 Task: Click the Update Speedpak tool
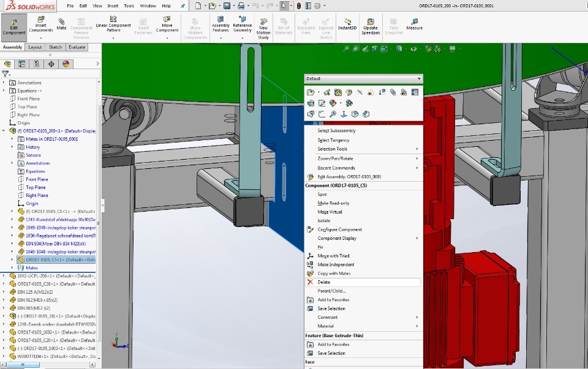(x=371, y=26)
